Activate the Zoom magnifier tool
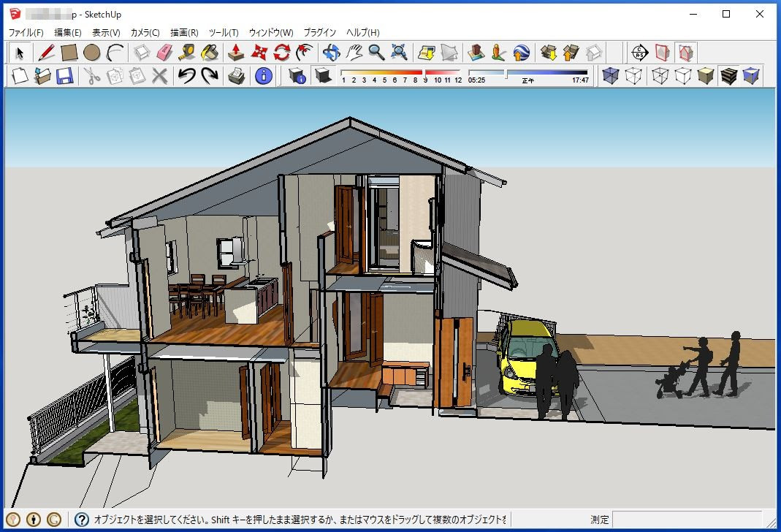The width and height of the screenshot is (781, 532). tap(376, 53)
